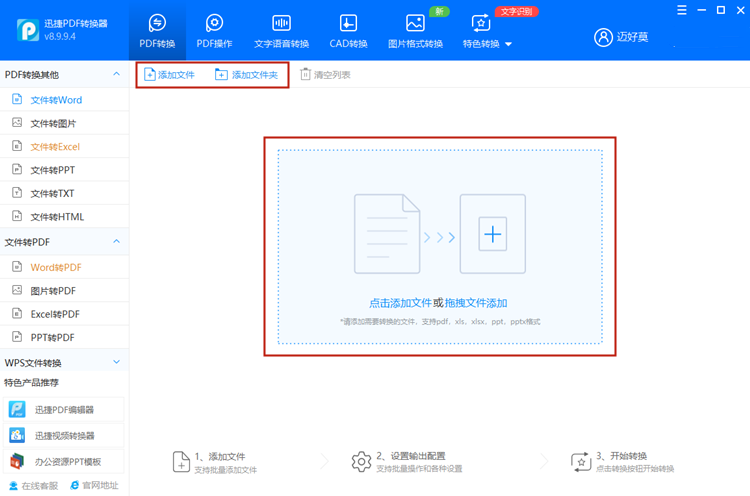Open the 官网地址 link
Screen dimensions: 750x496
click(x=94, y=486)
